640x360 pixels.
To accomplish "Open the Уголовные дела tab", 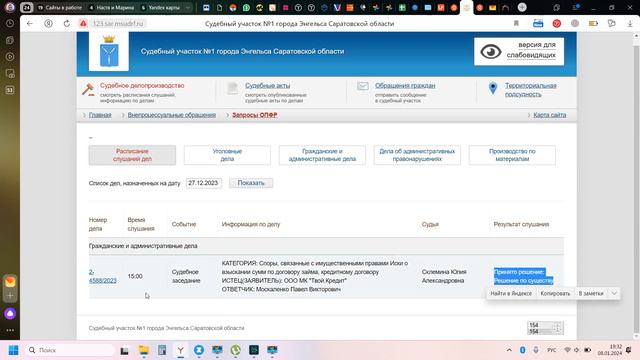I will pos(227,155).
